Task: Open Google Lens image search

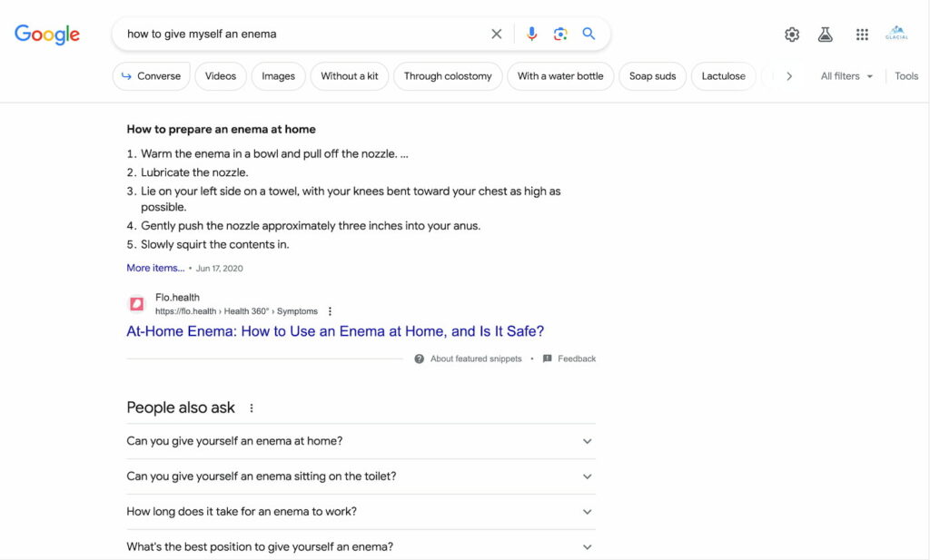Action: click(559, 34)
